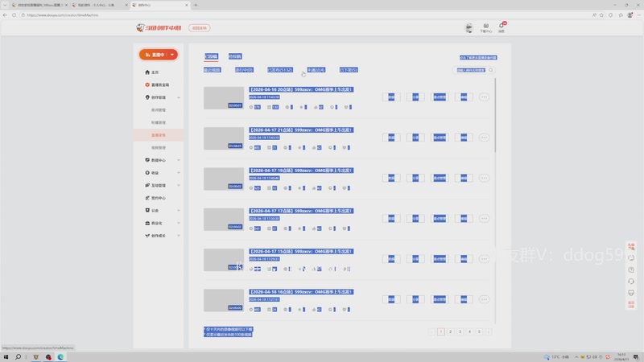Expand the orange live status dropdown arrow
The width and height of the screenshot is (644, 362).
pos(172,55)
